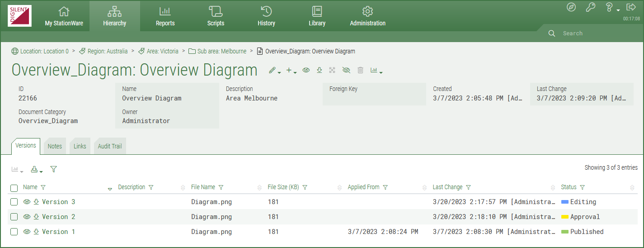The height and width of the screenshot is (248, 644).
Task: Switch to the Audit Trail tab
Action: tap(110, 146)
